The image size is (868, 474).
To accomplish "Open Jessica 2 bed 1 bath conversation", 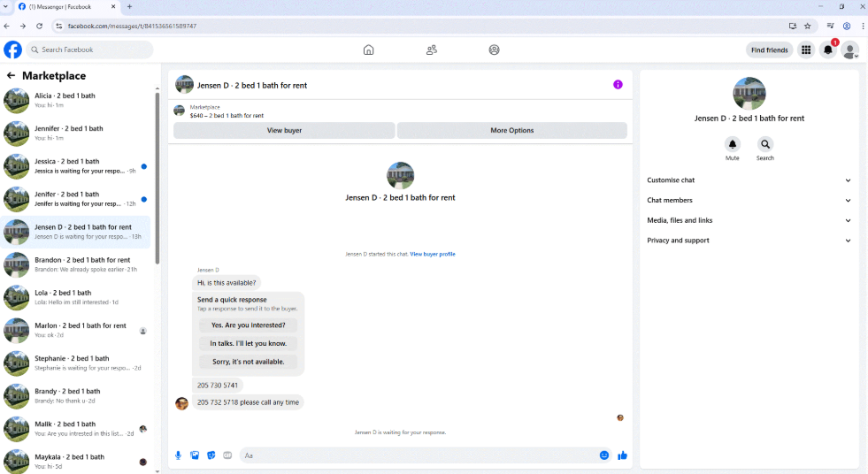I will click(76, 166).
